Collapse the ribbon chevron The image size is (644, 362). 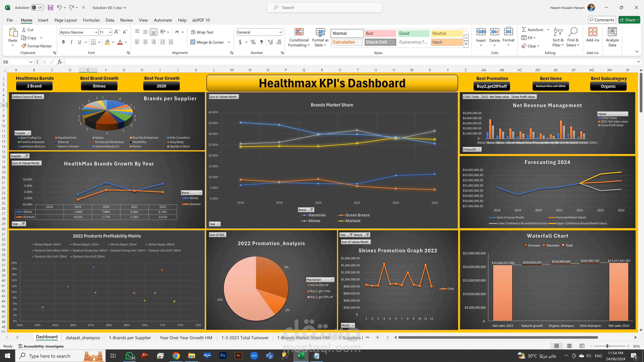coord(636,52)
